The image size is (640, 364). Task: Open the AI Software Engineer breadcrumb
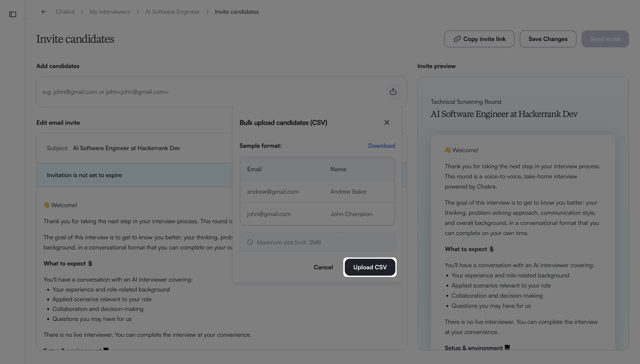(x=172, y=12)
